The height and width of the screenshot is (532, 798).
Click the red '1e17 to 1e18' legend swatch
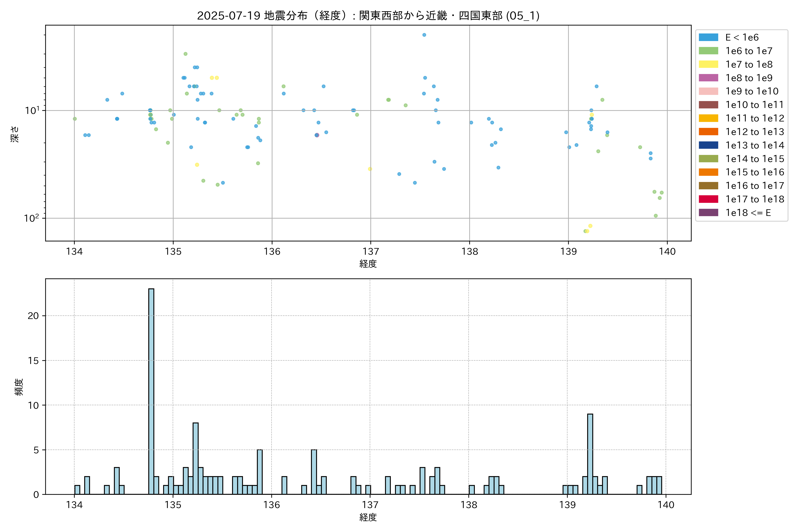pyautogui.click(x=708, y=199)
